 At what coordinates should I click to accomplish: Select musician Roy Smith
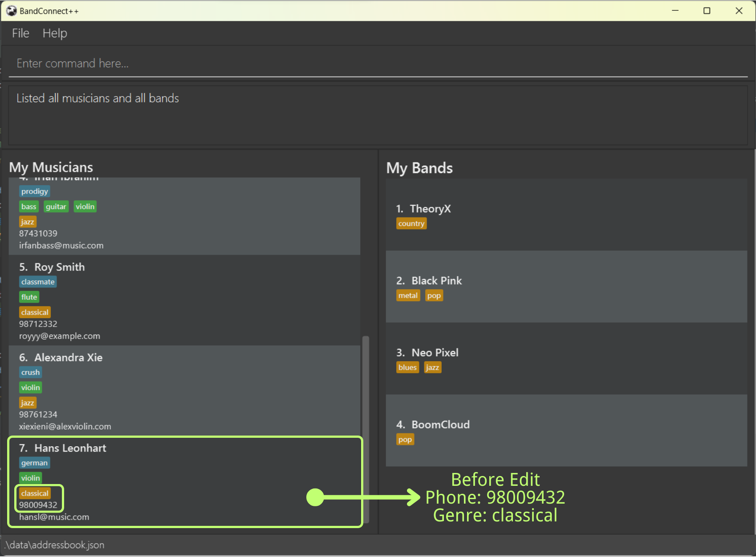tap(184, 300)
